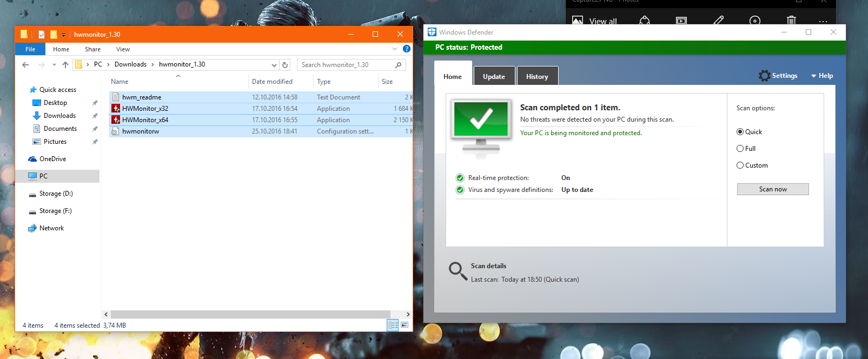Click the Enhance circle icon in Photos
868x359 pixels.
[x=755, y=21]
